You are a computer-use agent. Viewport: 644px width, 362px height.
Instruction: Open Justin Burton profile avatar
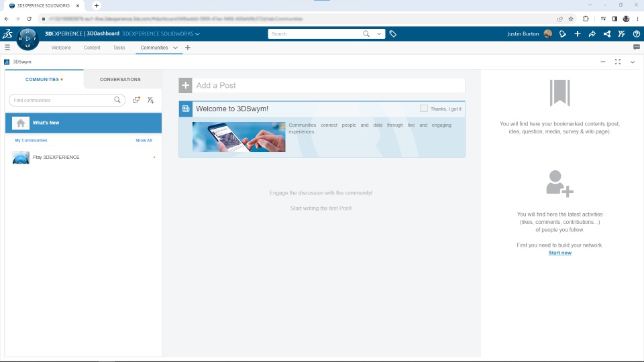547,34
